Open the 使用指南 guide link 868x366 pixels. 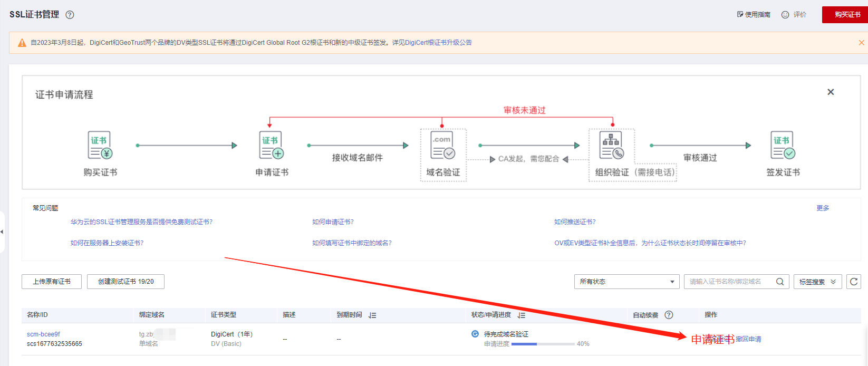point(754,15)
